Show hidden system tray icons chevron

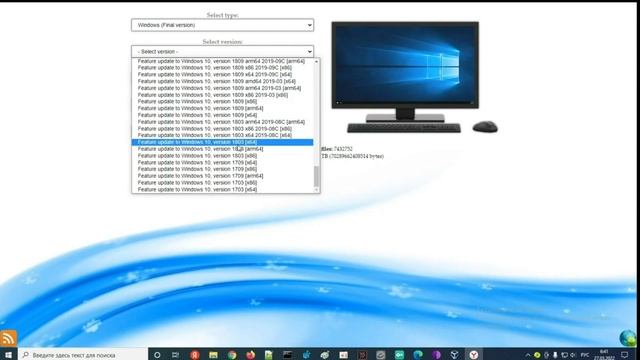[x=528, y=355]
